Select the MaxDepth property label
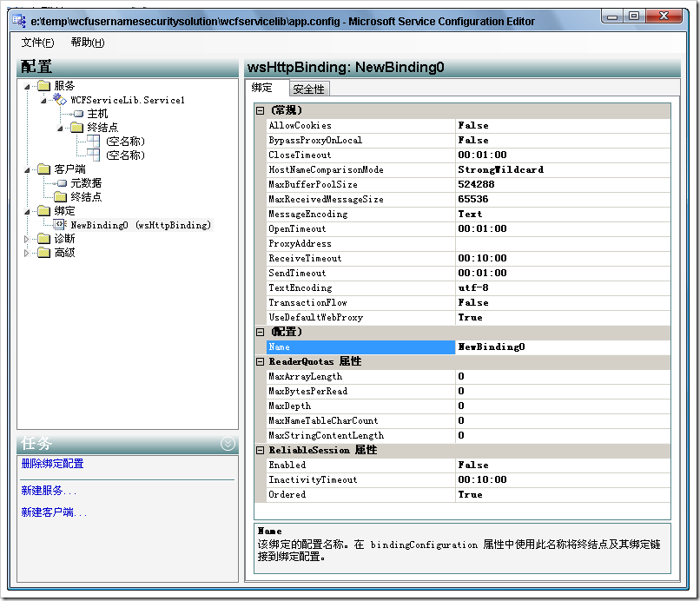This screenshot has width=700, height=601. [290, 406]
